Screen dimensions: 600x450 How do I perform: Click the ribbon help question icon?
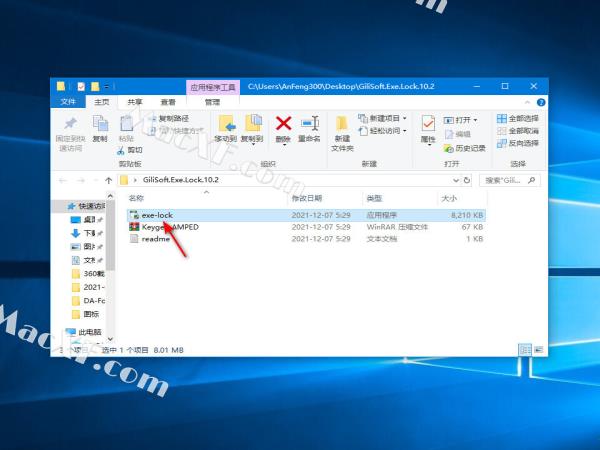coord(541,102)
